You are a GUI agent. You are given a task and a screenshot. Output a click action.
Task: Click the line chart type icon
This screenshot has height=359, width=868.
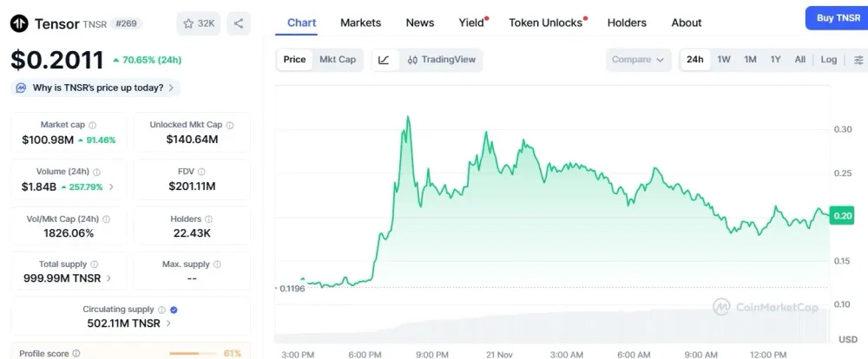tap(384, 60)
